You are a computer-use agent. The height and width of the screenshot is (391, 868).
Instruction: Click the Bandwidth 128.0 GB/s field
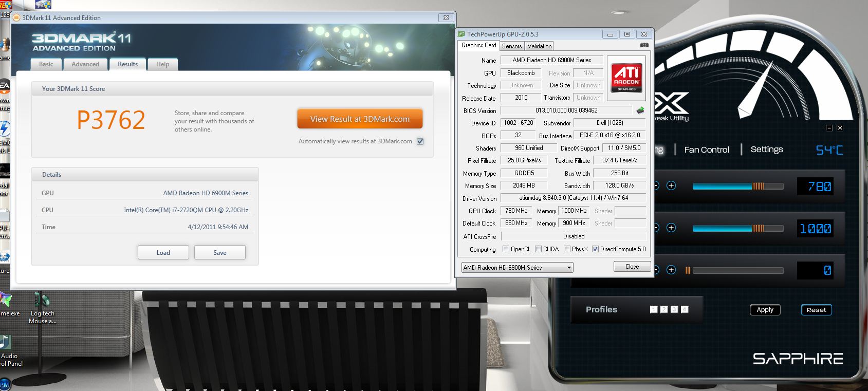(x=619, y=185)
